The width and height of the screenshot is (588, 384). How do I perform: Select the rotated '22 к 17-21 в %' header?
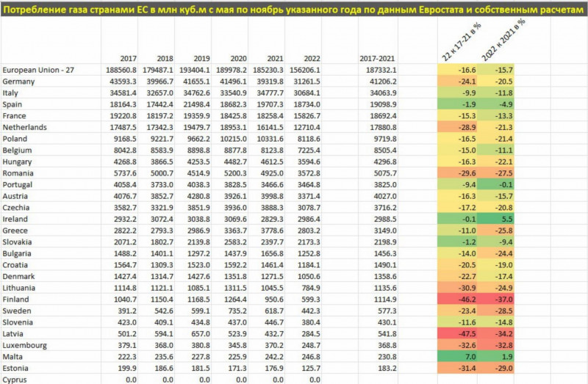[x=462, y=42]
